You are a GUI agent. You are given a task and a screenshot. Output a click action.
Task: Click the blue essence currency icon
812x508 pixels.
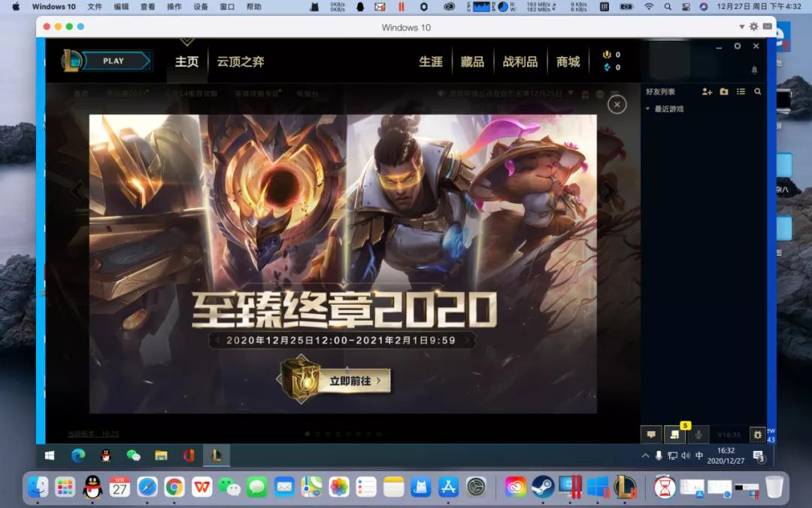606,68
